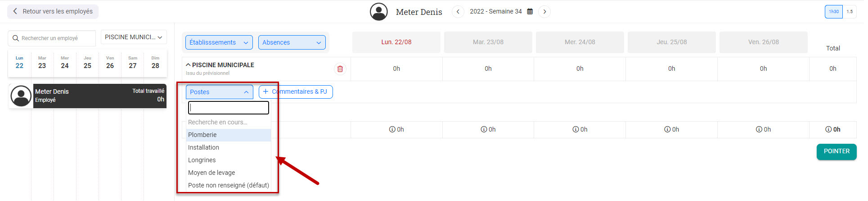Viewport: 868px width, 201px height.
Task: Add Commentaires & PJ
Action: (296, 92)
